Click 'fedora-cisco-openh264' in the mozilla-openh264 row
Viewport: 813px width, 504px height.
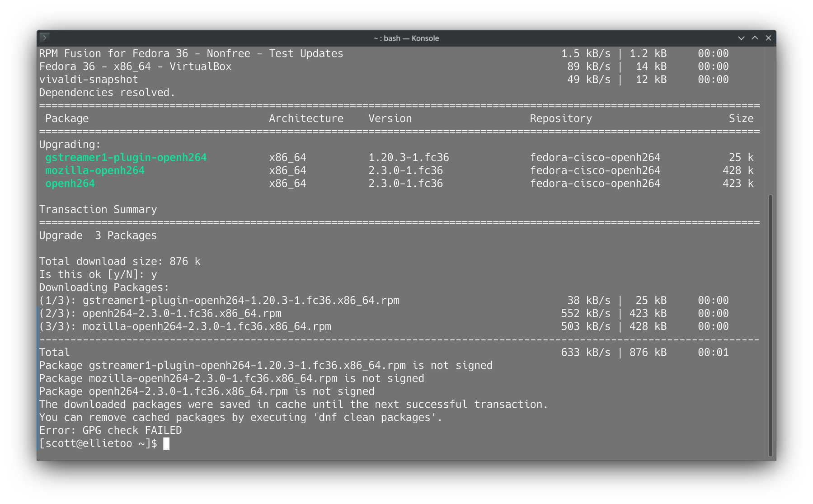click(595, 170)
